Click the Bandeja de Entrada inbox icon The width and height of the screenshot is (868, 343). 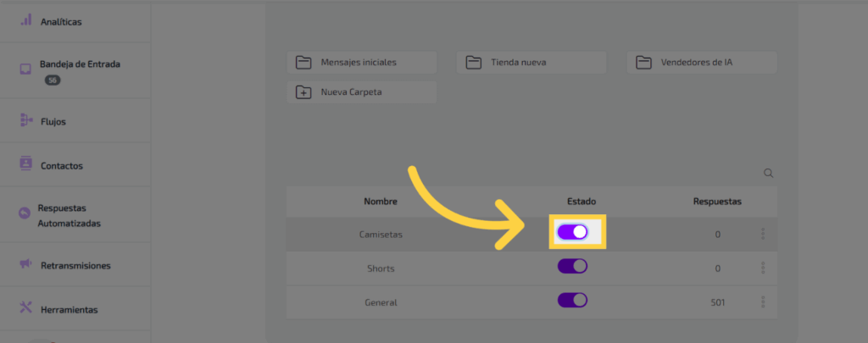(25, 70)
